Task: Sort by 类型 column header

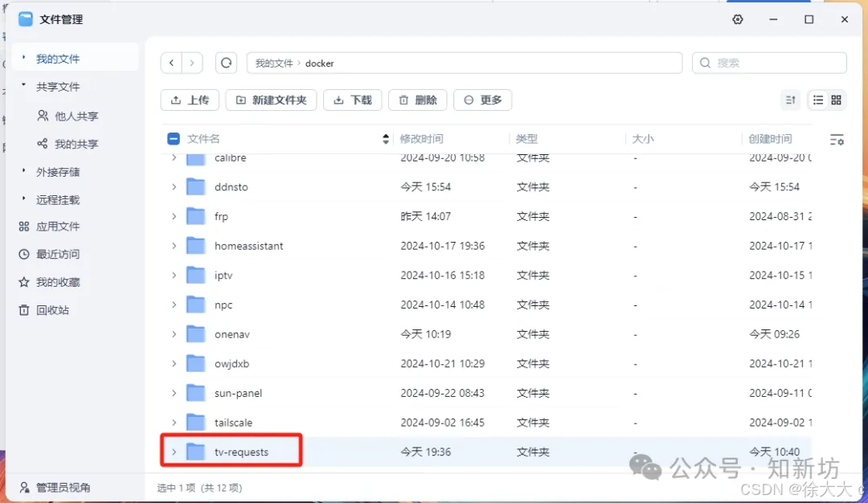Action: (526, 139)
